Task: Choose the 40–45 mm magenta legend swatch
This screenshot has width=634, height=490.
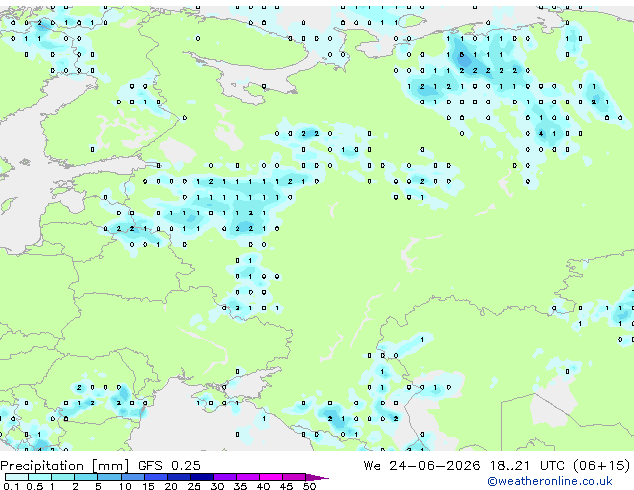Action: pos(271,477)
